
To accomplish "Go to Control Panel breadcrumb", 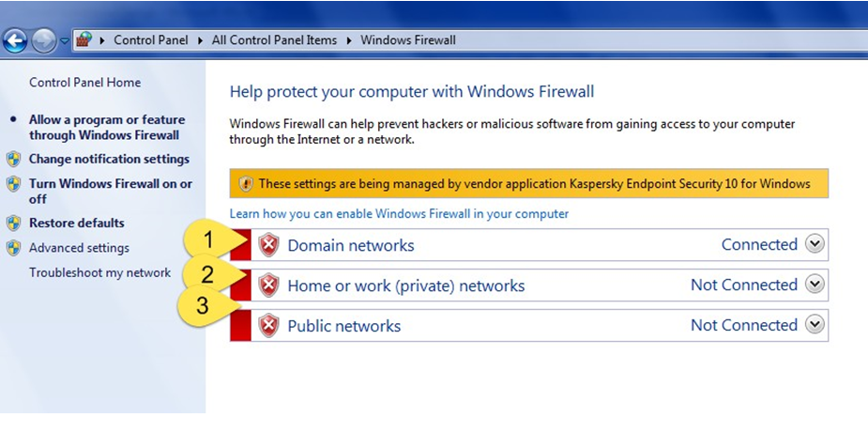I will [150, 39].
